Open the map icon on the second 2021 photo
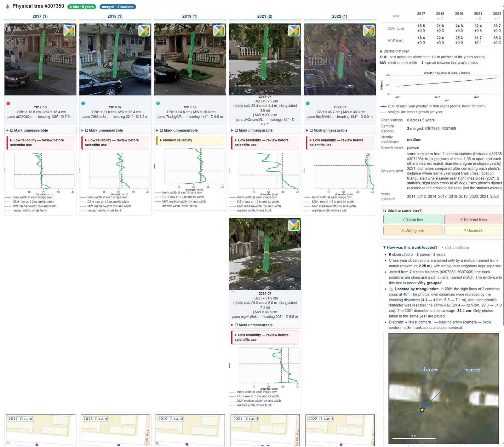This screenshot has height=447, width=504. click(294, 225)
